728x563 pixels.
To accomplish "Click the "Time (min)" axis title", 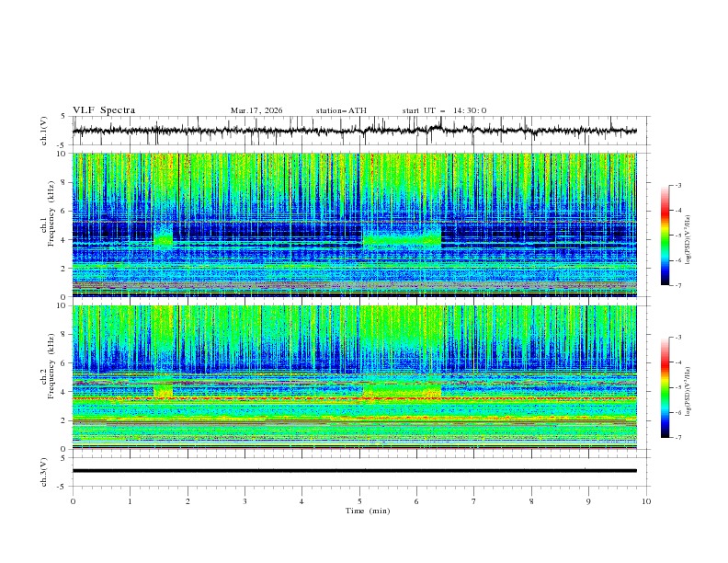I will click(x=368, y=511).
